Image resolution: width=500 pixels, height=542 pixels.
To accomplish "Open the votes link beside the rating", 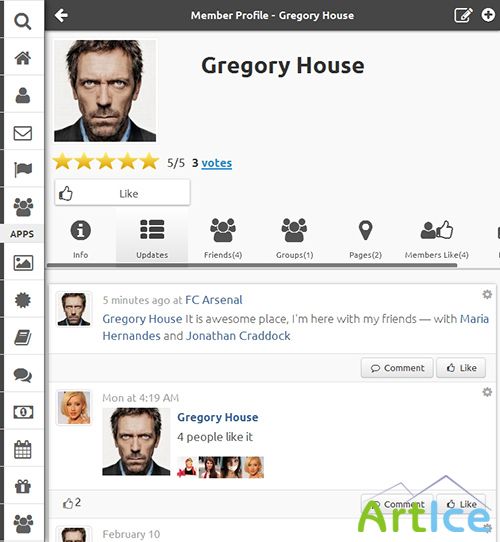I will tap(216, 163).
